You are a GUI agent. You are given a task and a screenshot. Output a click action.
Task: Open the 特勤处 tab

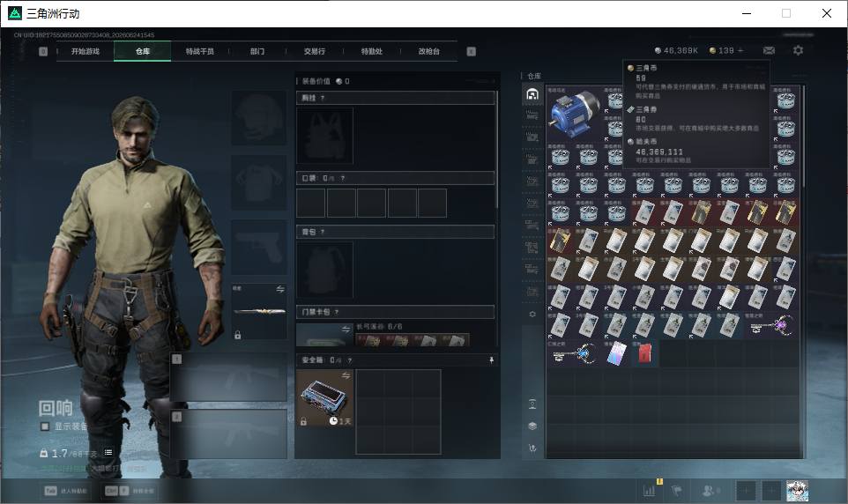tap(371, 51)
